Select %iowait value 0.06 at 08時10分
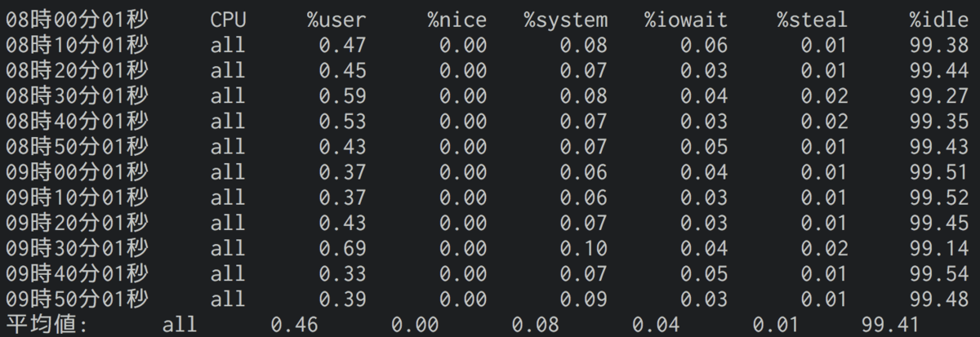The height and width of the screenshot is (337, 980). [704, 46]
